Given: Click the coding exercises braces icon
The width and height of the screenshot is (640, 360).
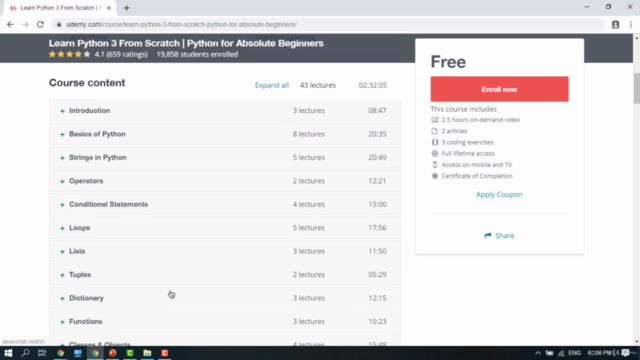Looking at the screenshot, I should [x=435, y=142].
